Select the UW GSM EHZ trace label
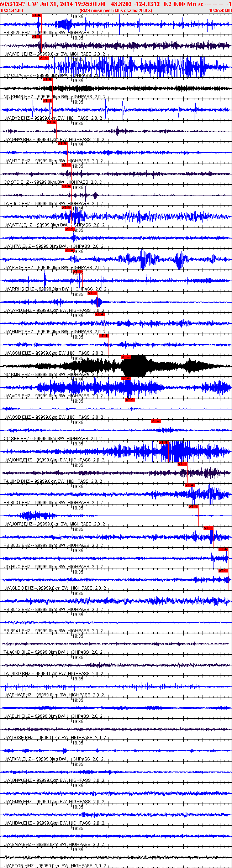 coord(53,353)
